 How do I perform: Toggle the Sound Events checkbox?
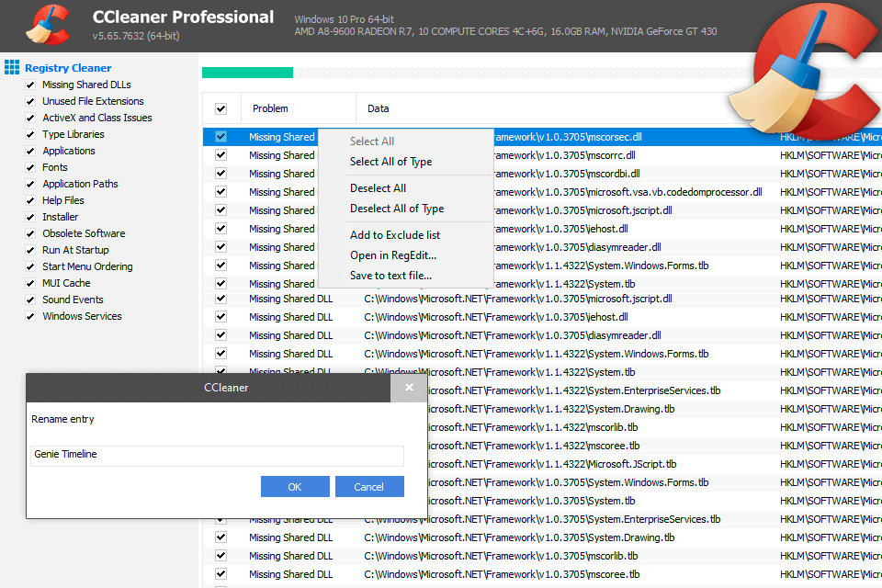tap(30, 300)
